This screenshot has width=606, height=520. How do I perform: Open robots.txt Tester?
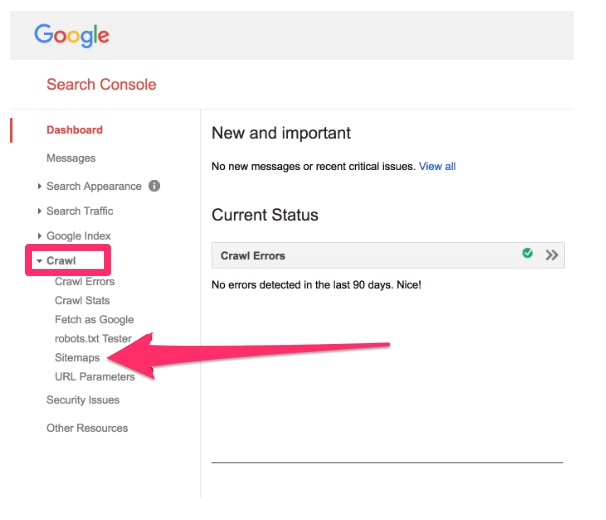click(x=93, y=339)
